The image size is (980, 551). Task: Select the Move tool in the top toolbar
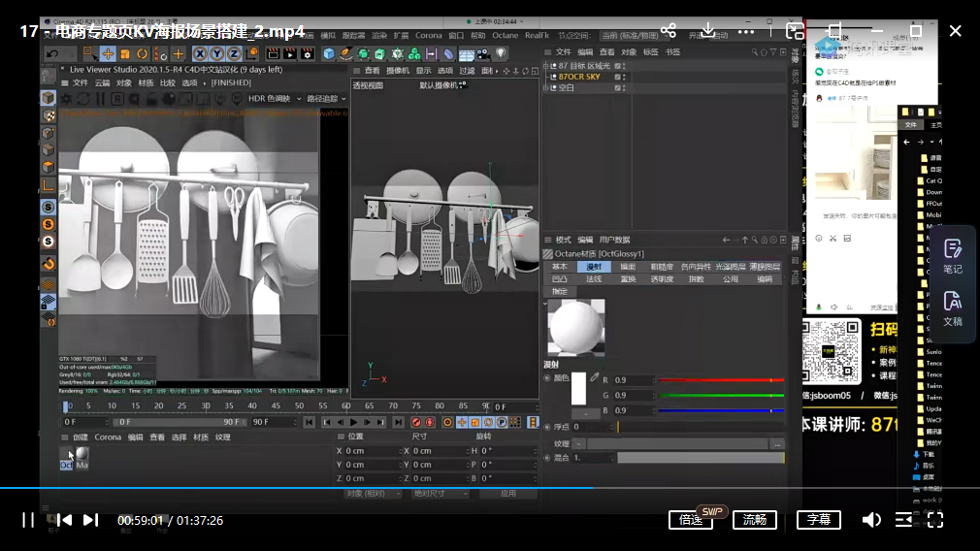(x=108, y=53)
